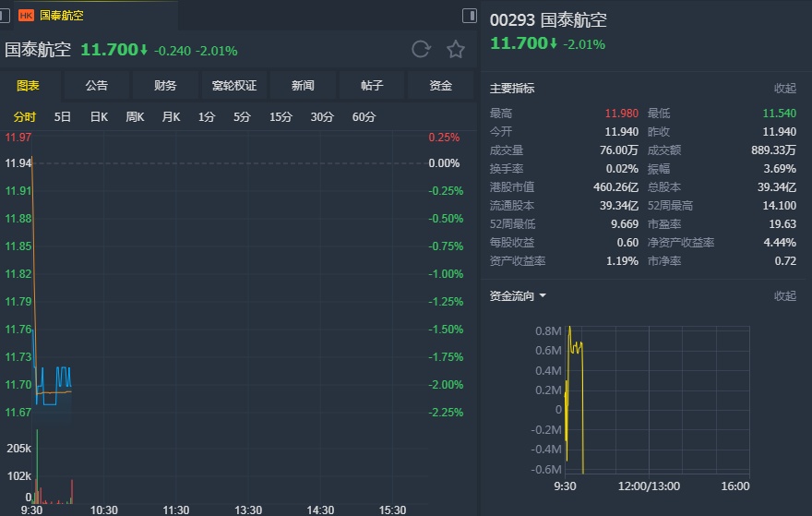Select the 5分 interval
Viewport: 812px width, 516px height.
pos(242,117)
